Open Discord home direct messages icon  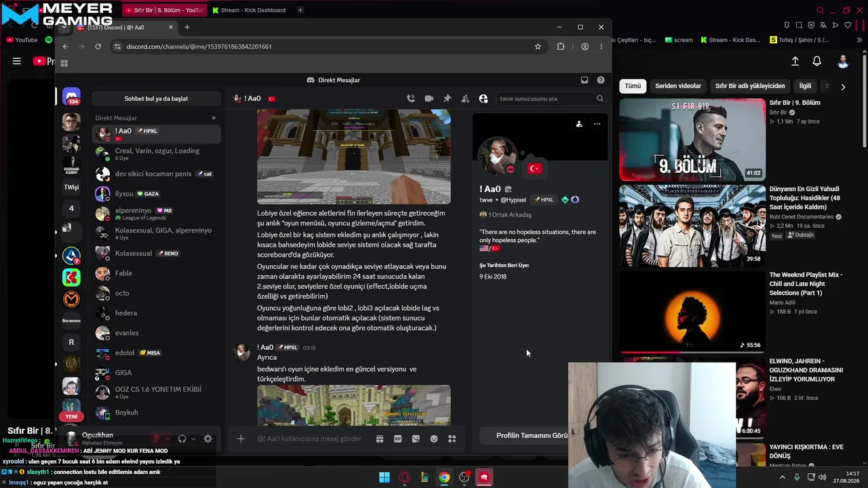[71, 96]
